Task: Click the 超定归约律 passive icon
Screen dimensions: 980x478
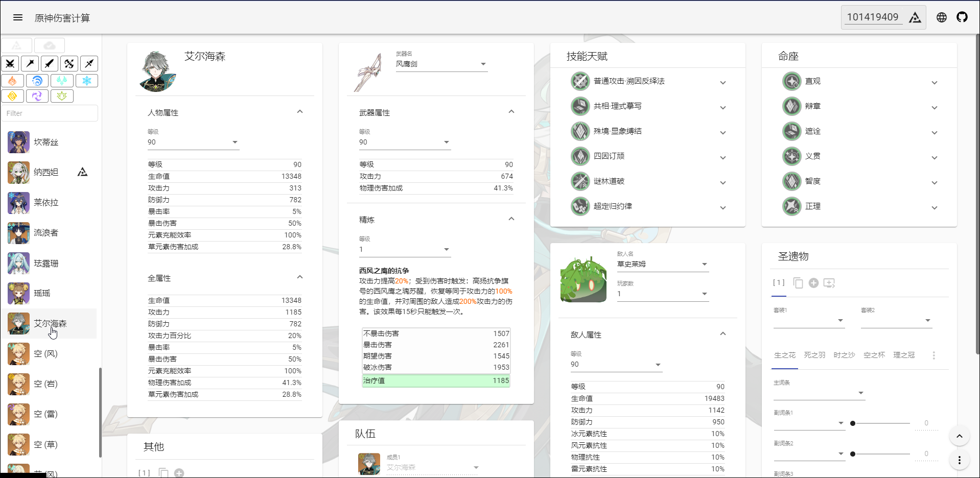Action: 580,206
